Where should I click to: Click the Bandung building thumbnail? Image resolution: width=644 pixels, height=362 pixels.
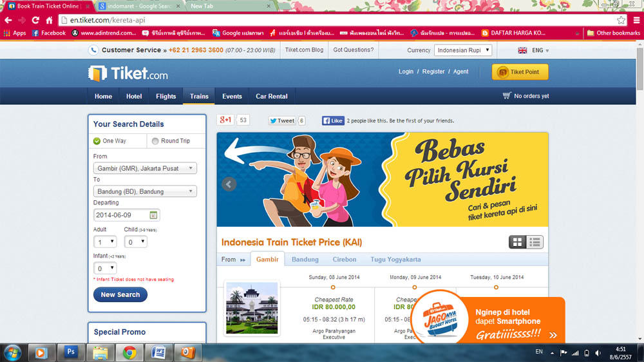pos(252,308)
